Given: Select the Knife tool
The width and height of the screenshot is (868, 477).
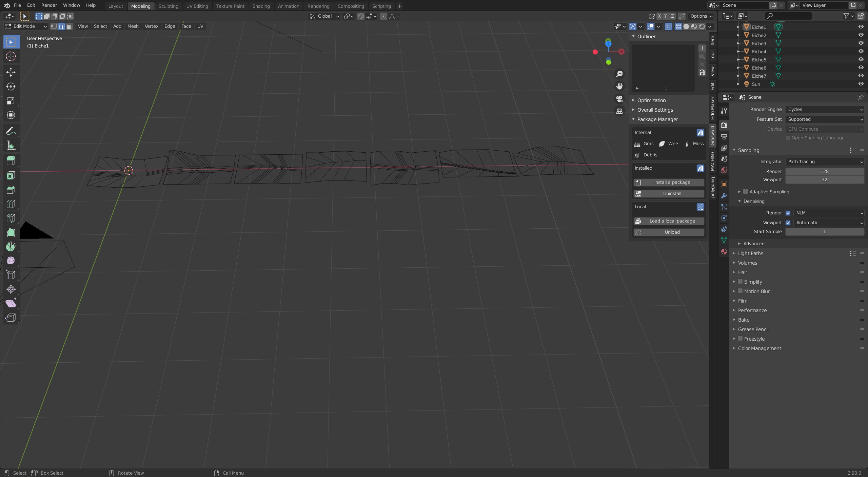Looking at the screenshot, I should [11, 218].
